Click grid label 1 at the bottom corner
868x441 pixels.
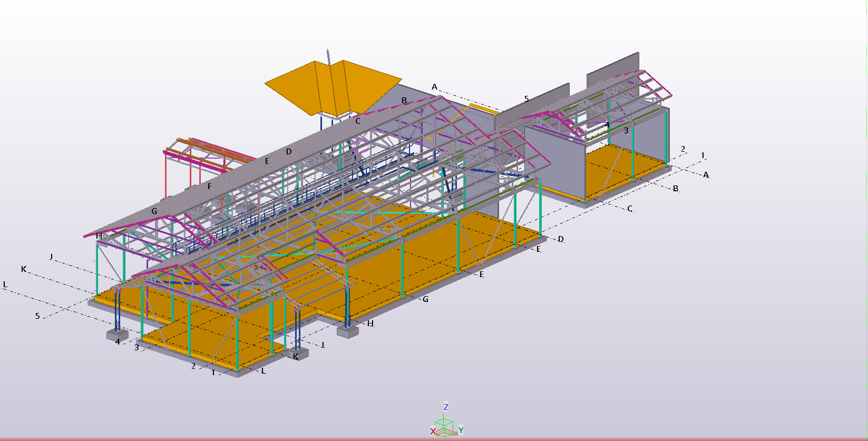pos(213,373)
